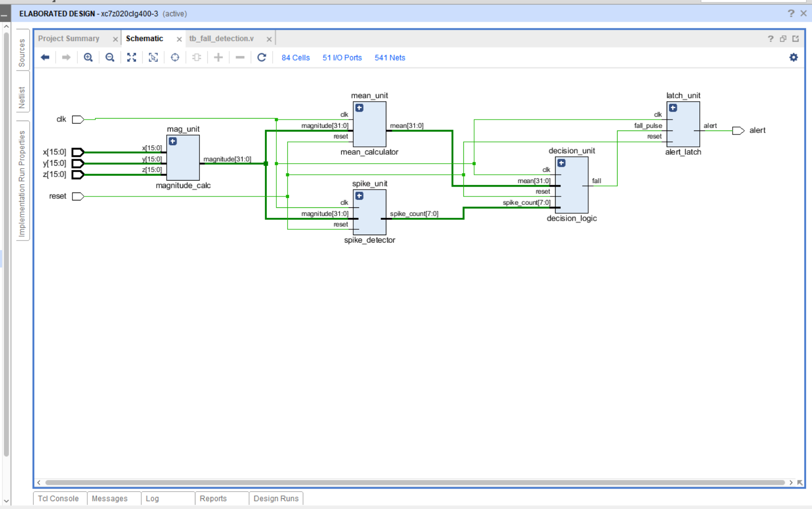Expand the mag_unit block

click(x=173, y=141)
